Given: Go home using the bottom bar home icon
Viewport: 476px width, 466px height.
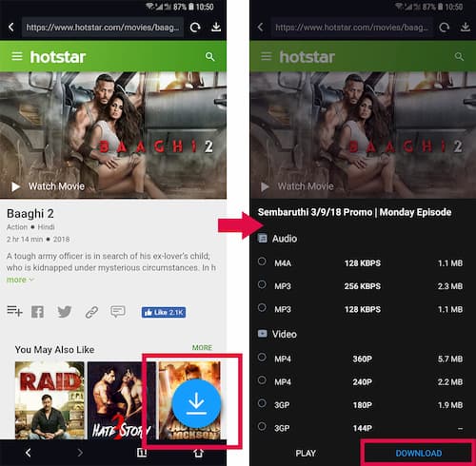Looking at the screenshot, I should 198,453.
